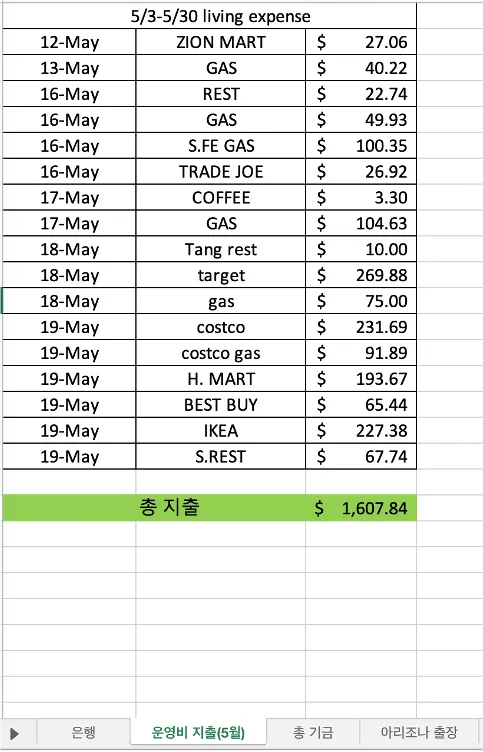Click the H. MART cell

pos(221,379)
